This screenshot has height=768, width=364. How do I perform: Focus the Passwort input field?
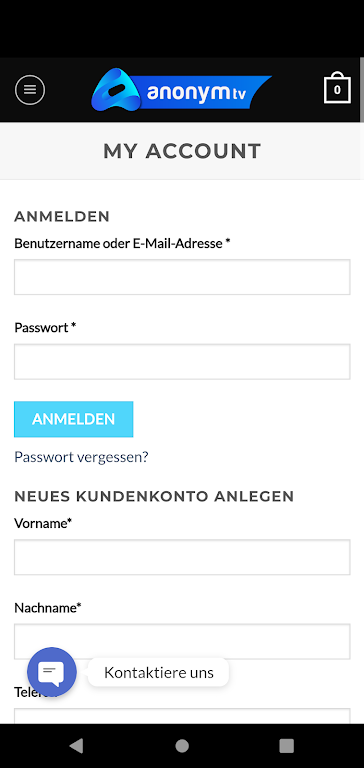tap(182, 361)
